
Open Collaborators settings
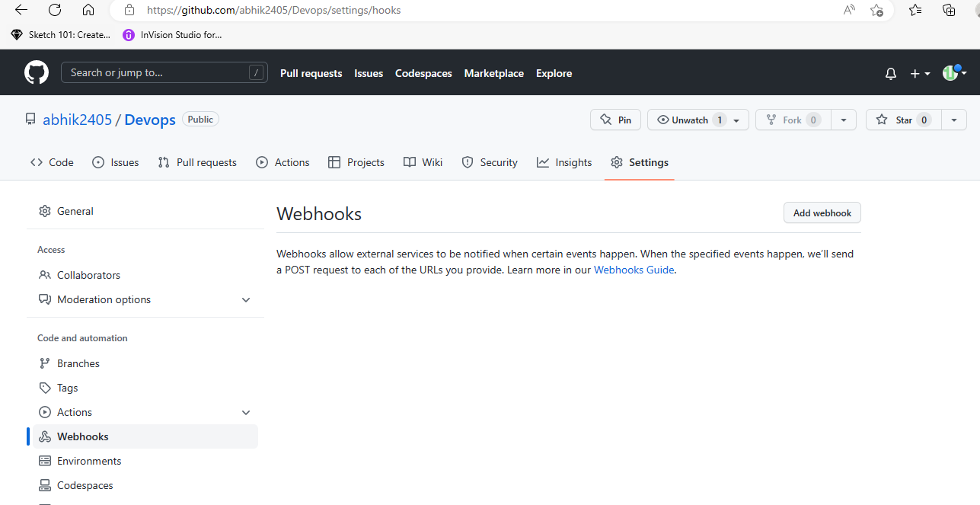tap(145, 275)
